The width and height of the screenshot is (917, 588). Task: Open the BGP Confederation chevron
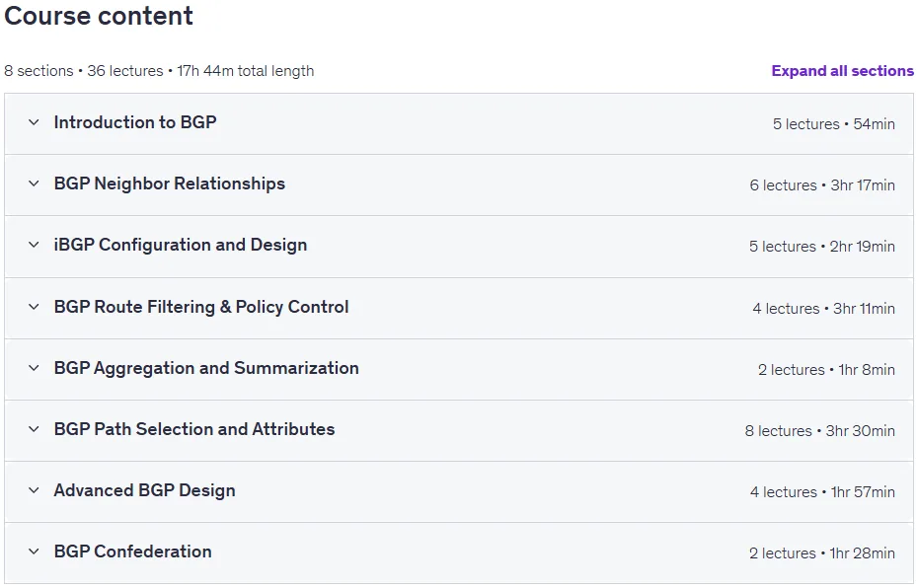34,551
